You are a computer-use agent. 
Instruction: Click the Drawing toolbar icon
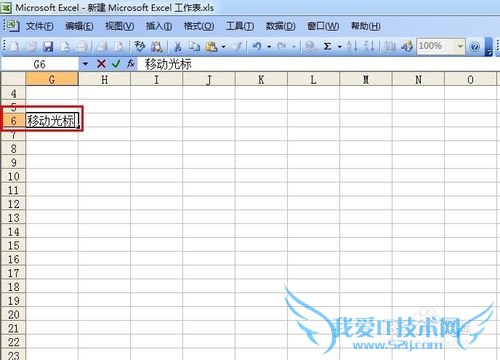[x=407, y=46]
